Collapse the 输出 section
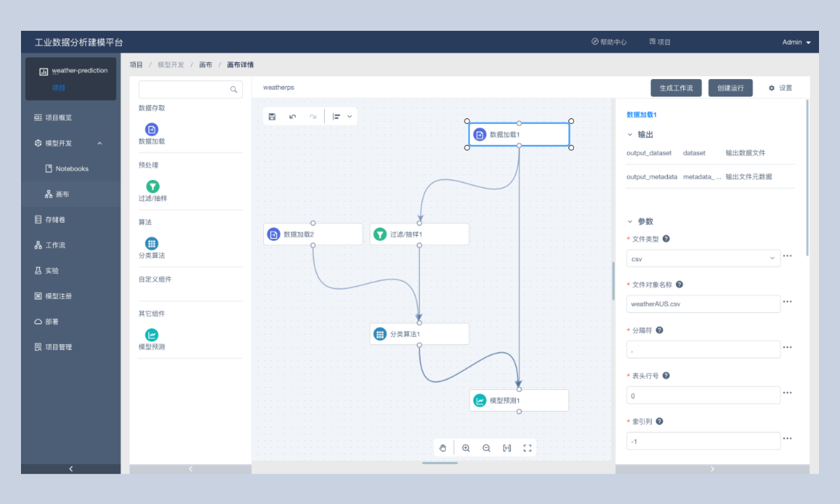The width and height of the screenshot is (840, 504). (x=630, y=134)
